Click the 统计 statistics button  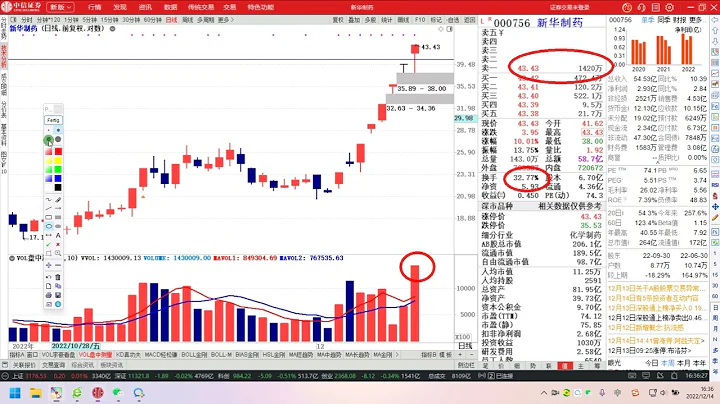pos(387,20)
